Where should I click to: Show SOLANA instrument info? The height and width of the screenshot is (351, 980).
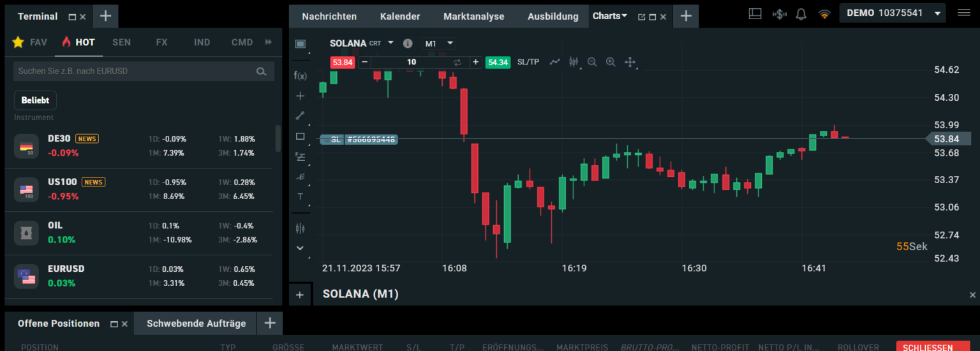click(x=408, y=43)
